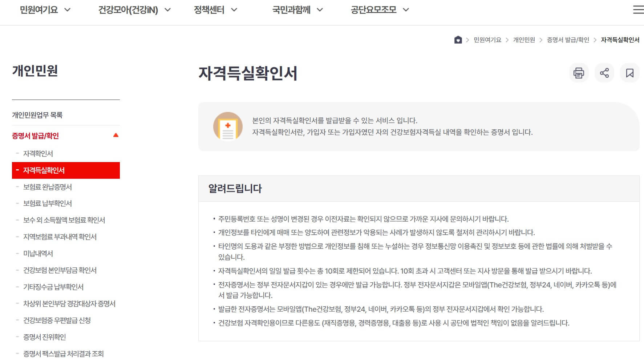This screenshot has height=359, width=644.
Task: Open the print dialog via the printer icon
Action: 579,73
